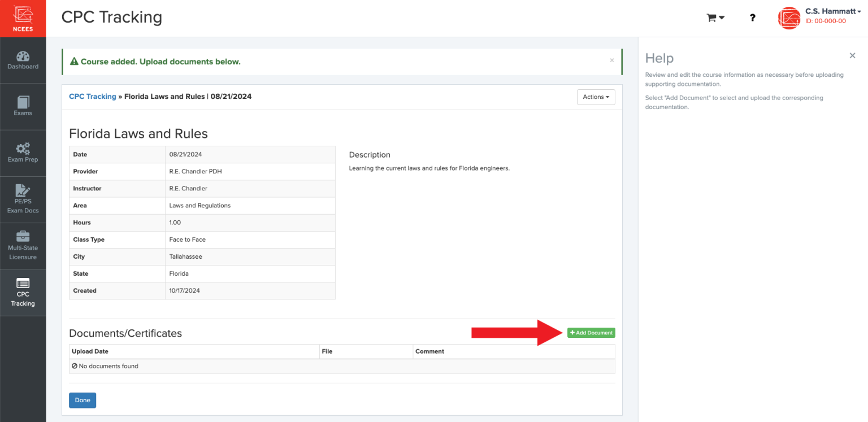Close the Help panel
The width and height of the screenshot is (868, 422).
click(852, 55)
